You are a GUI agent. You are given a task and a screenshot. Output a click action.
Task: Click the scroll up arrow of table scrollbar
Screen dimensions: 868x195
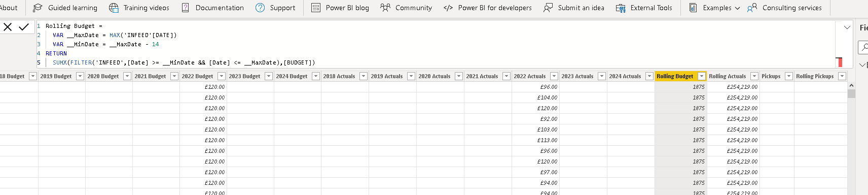[851, 85]
